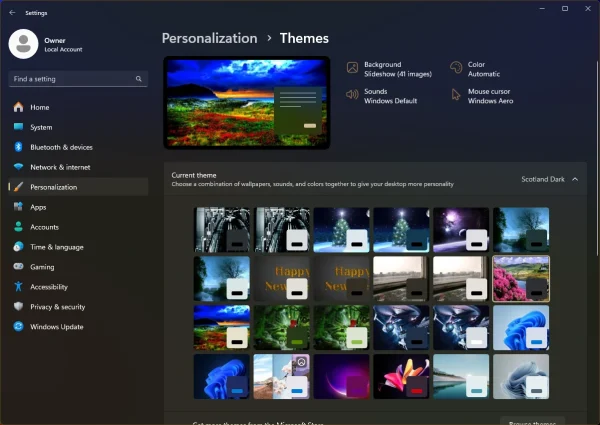Click the Scotland Dark theme label
600x425 pixels.
coord(543,179)
